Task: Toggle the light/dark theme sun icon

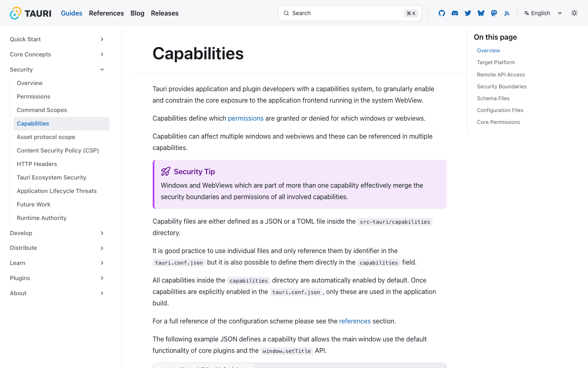Action: click(575, 13)
